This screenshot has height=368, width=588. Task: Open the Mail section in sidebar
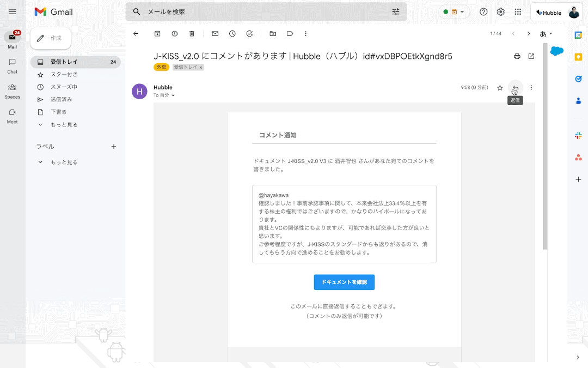(x=13, y=40)
